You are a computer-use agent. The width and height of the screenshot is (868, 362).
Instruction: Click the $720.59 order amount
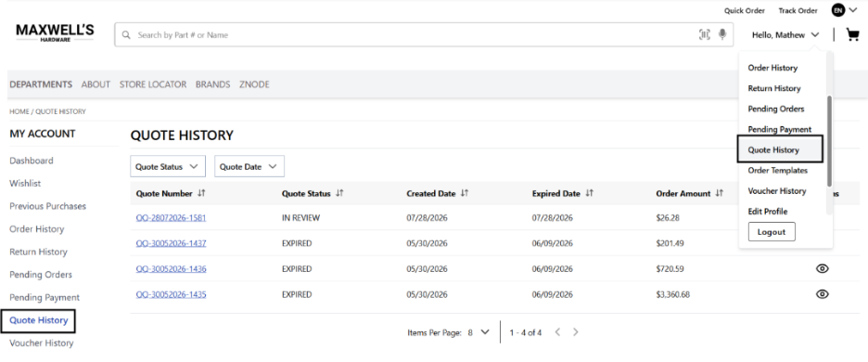coord(670,269)
